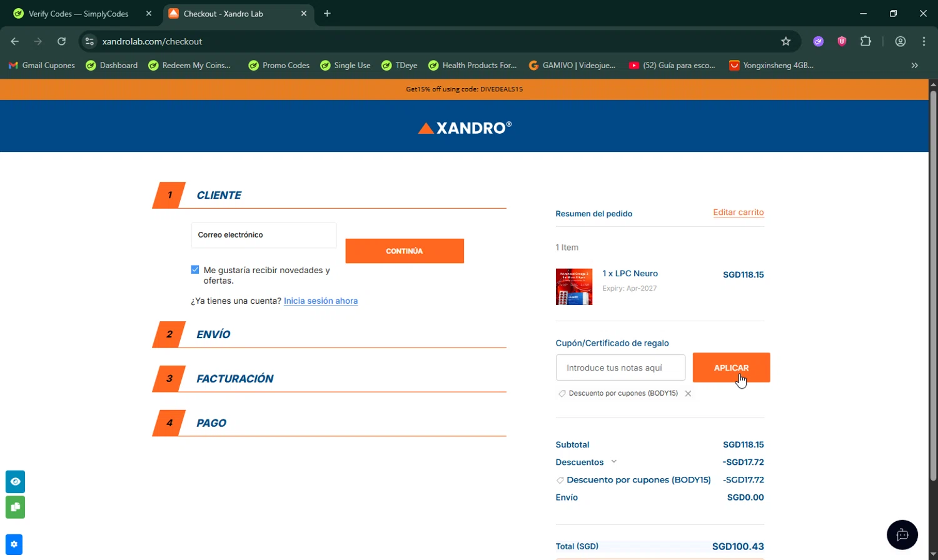Switch to Verify Codes SimplyCodes tab
938x560 pixels.
tap(78, 14)
